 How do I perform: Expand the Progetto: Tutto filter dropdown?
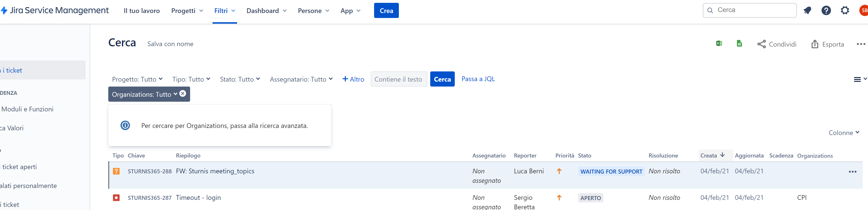click(137, 79)
